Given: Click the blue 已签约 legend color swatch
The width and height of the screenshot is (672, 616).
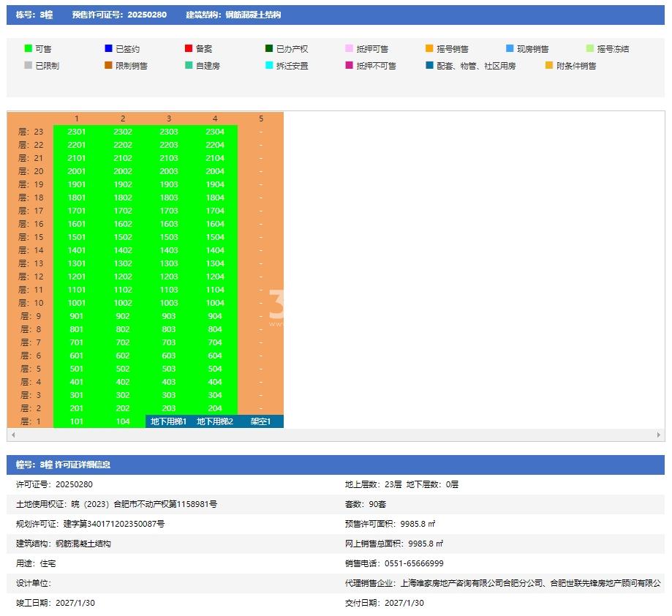Looking at the screenshot, I should point(108,48).
